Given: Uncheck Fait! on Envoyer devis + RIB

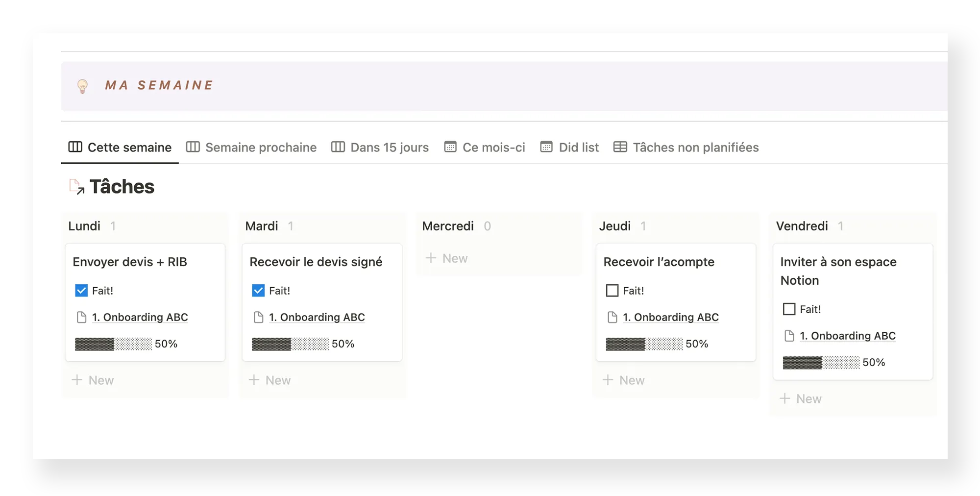Looking at the screenshot, I should 81,291.
